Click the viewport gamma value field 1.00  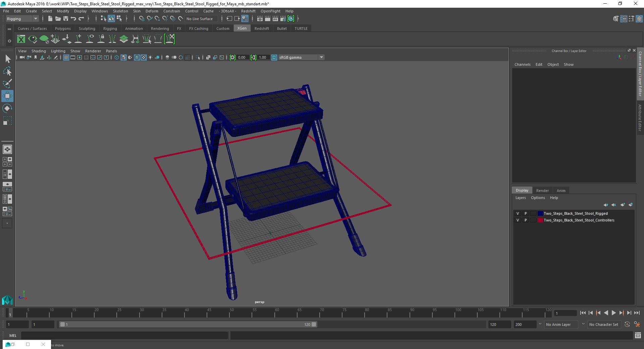263,57
